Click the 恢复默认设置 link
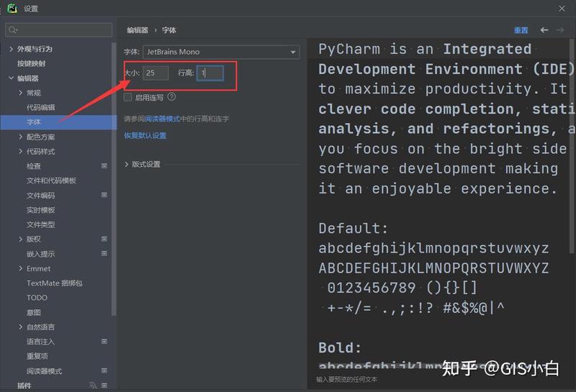This screenshot has width=576, height=392. pyautogui.click(x=145, y=136)
